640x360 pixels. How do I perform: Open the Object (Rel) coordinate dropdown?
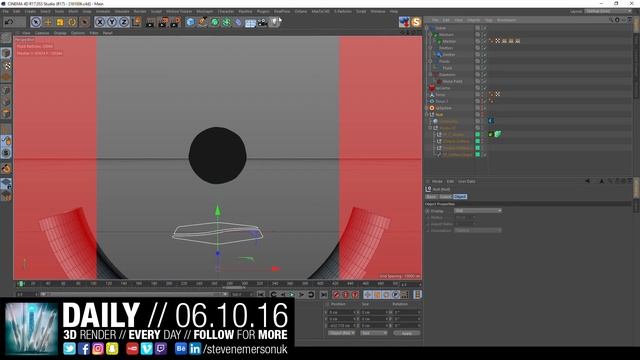(x=342, y=333)
